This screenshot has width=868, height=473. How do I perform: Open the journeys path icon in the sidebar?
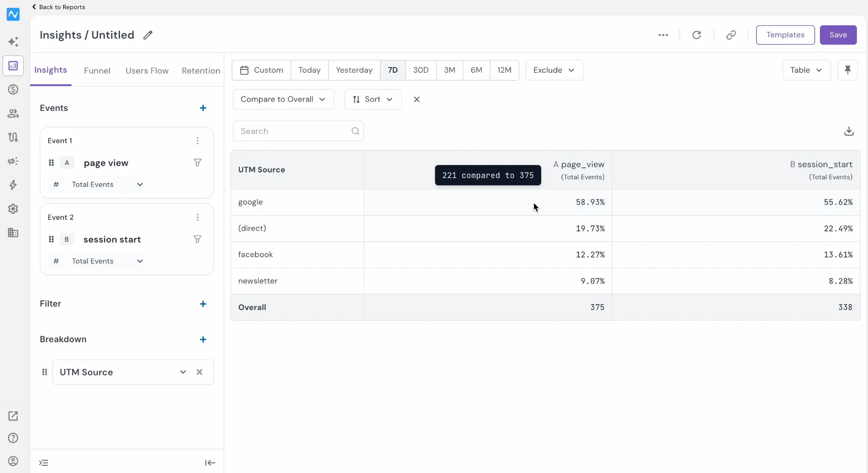tap(13, 137)
